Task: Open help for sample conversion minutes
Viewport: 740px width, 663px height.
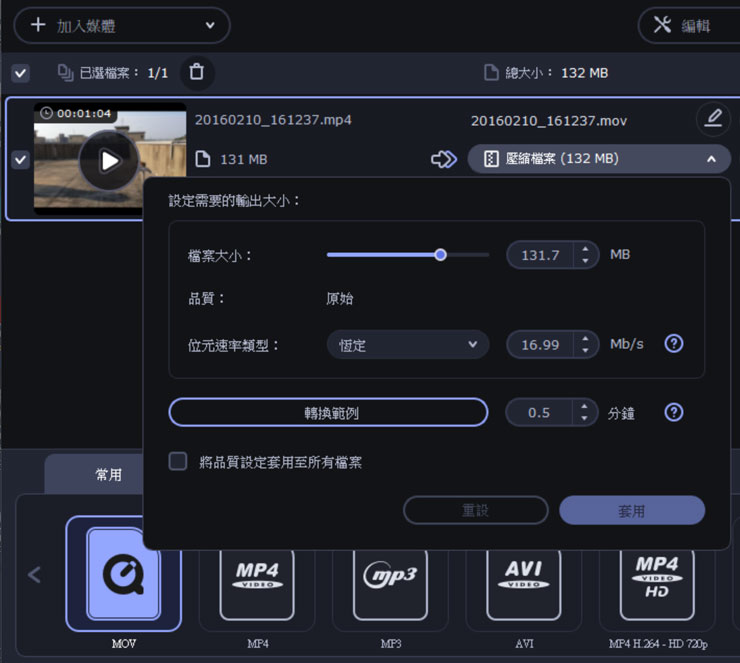Action: [x=673, y=412]
